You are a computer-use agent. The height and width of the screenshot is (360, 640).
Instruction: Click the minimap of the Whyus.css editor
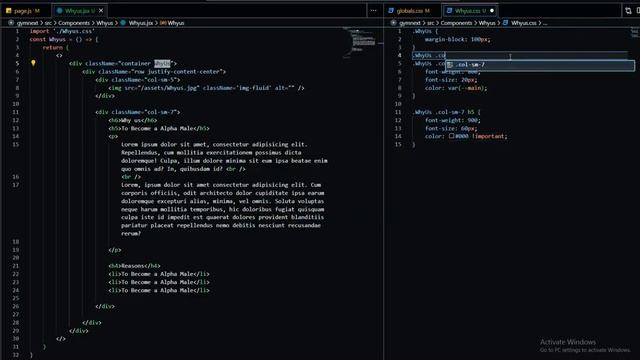[x=635, y=33]
